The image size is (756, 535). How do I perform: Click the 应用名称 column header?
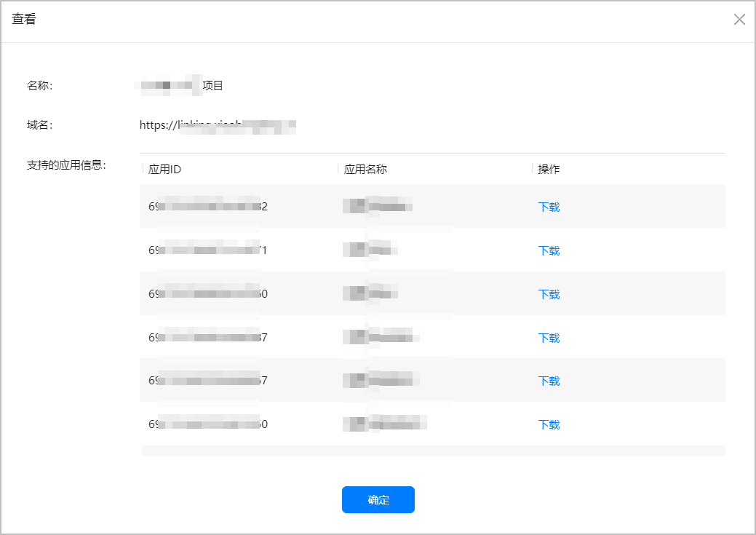(x=365, y=170)
